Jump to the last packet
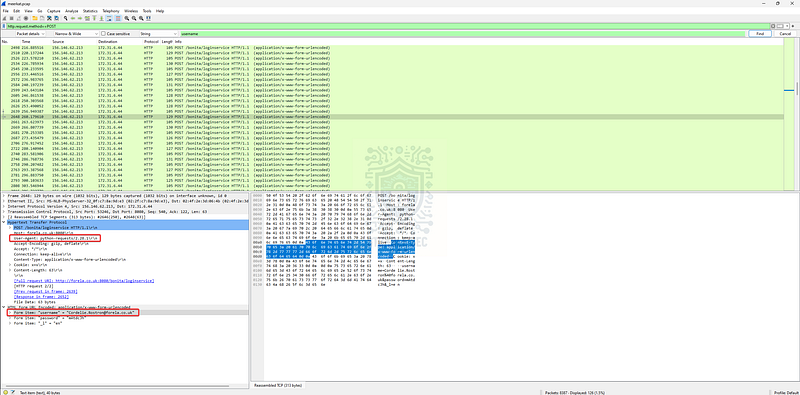800x395 pixels. click(x=102, y=18)
